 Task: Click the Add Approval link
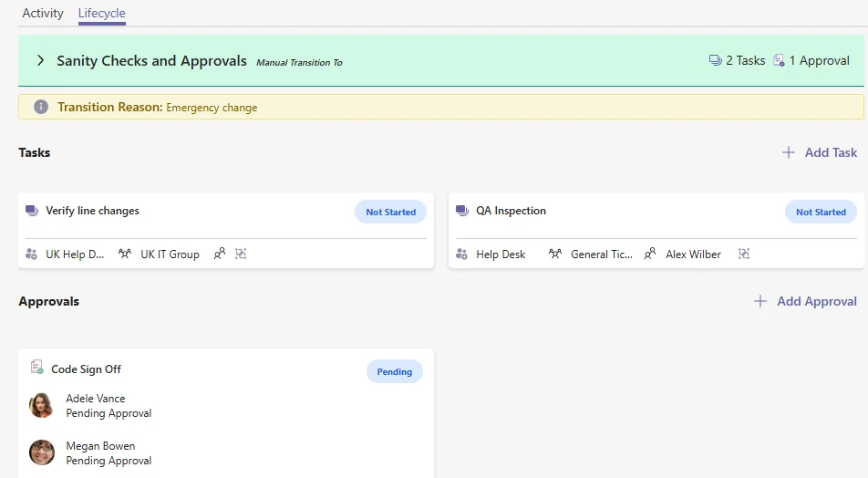(817, 301)
